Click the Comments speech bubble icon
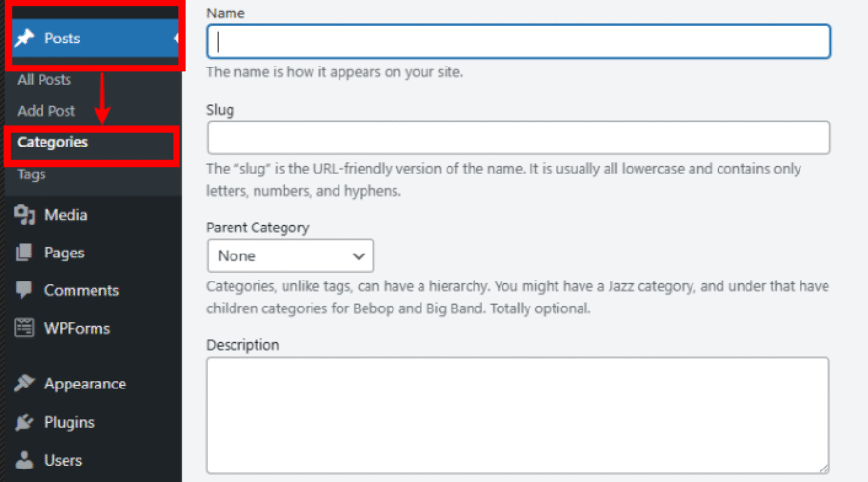This screenshot has width=868, height=482. point(25,290)
